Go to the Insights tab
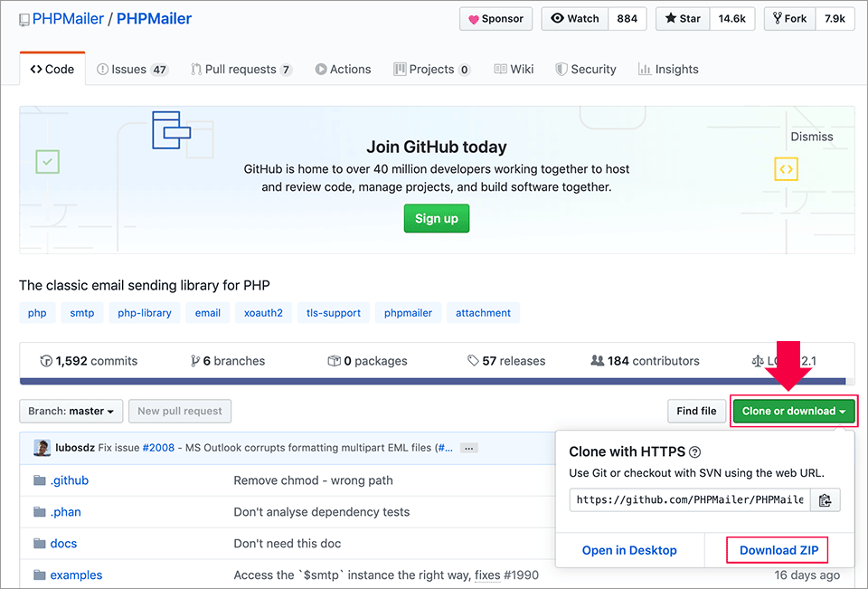The width and height of the screenshot is (868, 589). pyautogui.click(x=667, y=69)
